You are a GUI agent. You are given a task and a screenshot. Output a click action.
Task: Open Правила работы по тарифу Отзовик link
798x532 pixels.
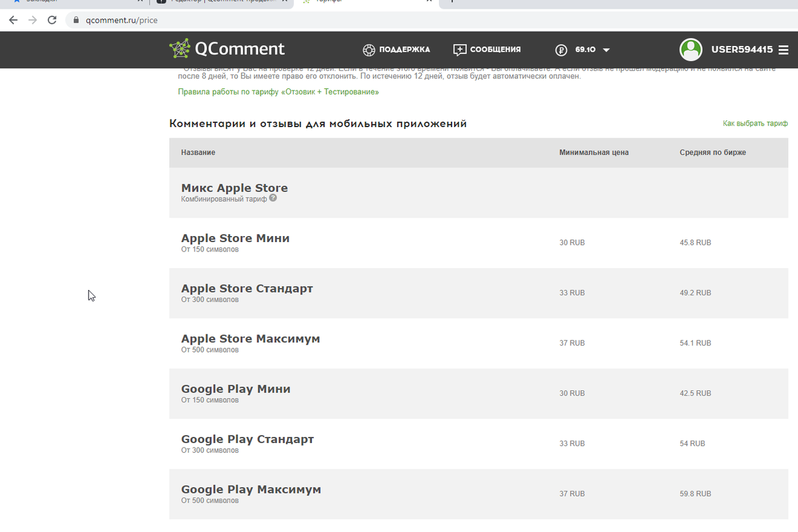[279, 92]
